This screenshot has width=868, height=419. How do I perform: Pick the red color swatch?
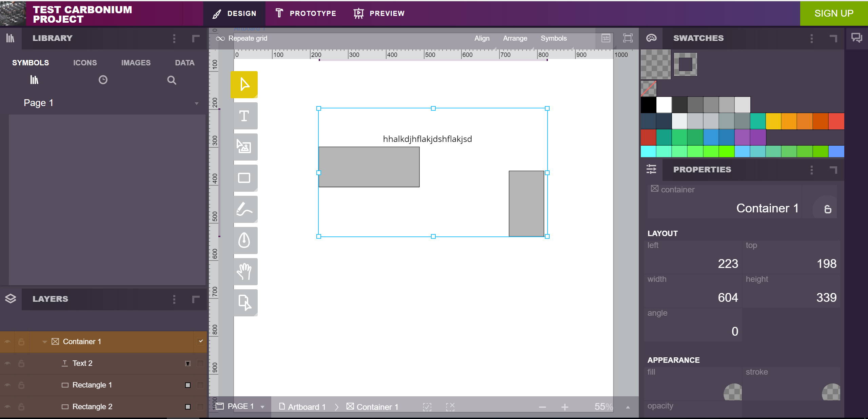pyautogui.click(x=836, y=121)
